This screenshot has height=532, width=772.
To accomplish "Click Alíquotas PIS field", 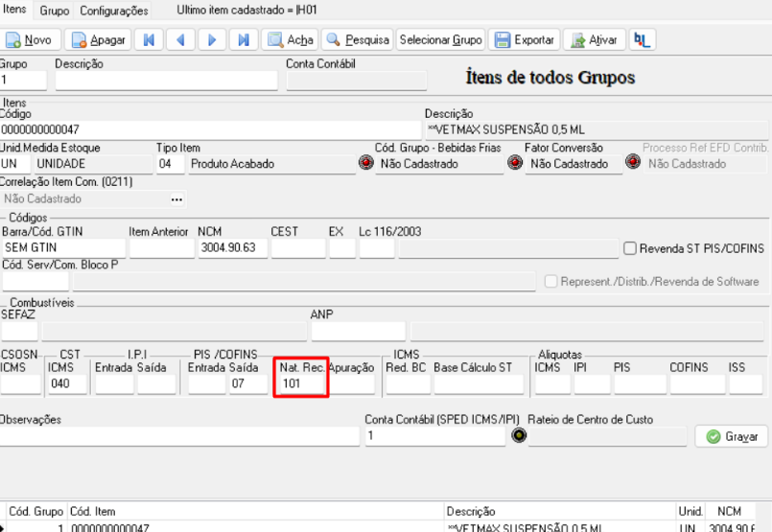I will click(x=640, y=384).
